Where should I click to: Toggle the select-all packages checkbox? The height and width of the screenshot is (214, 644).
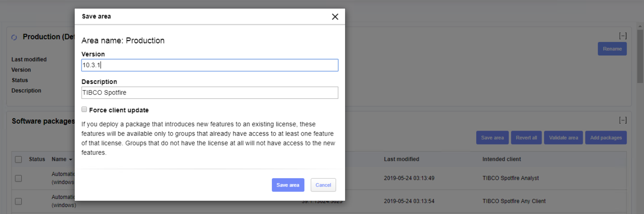pyautogui.click(x=19, y=159)
